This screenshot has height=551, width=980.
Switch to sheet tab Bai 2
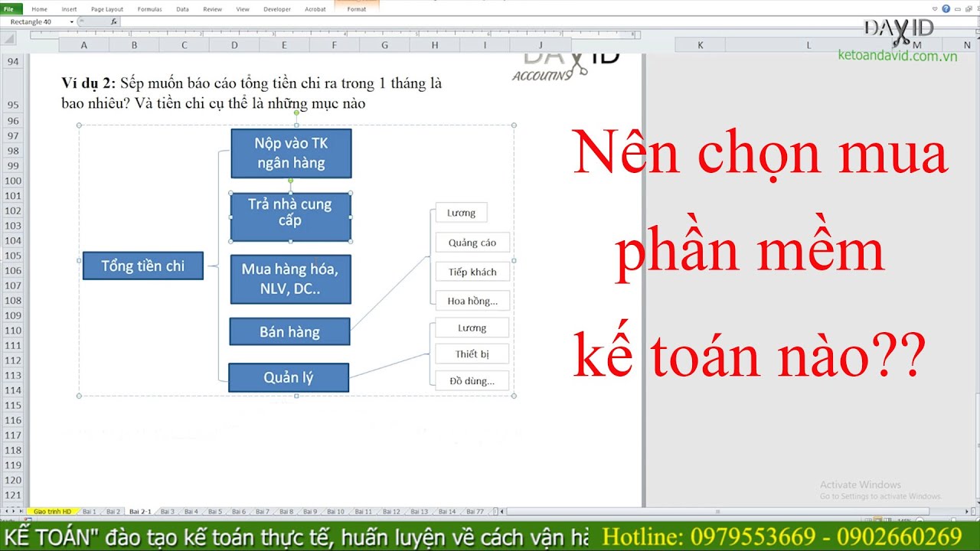pyautogui.click(x=113, y=511)
